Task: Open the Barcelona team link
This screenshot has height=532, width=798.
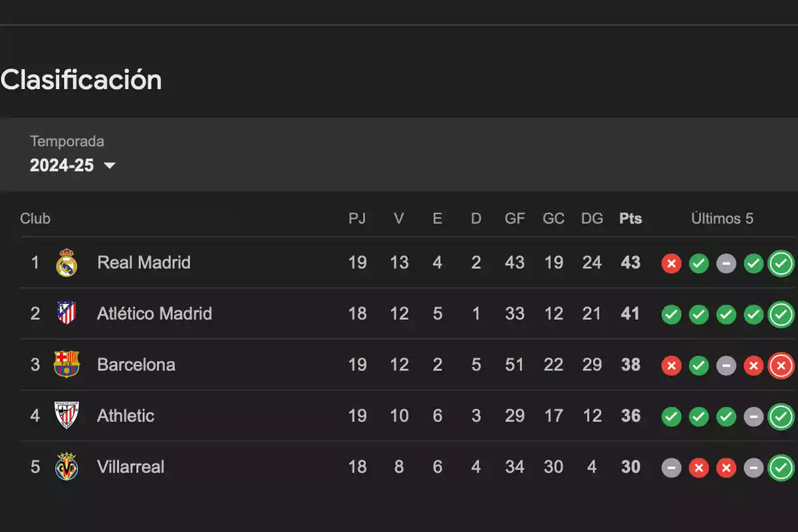Action: [x=136, y=364]
